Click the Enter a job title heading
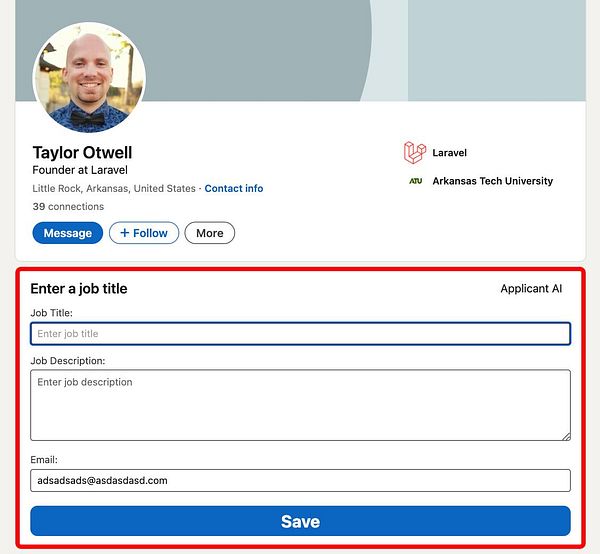600x554 pixels. tap(79, 288)
